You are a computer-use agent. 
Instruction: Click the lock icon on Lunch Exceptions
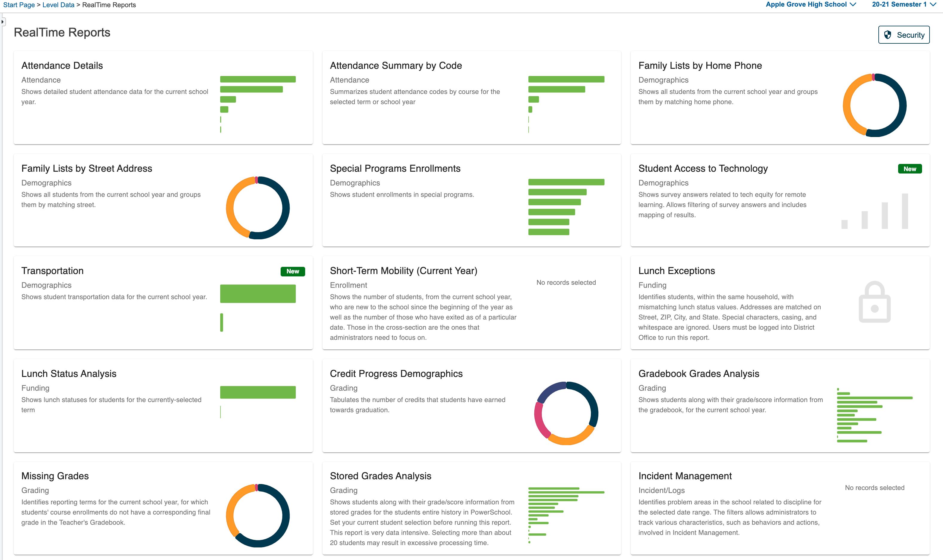click(874, 302)
